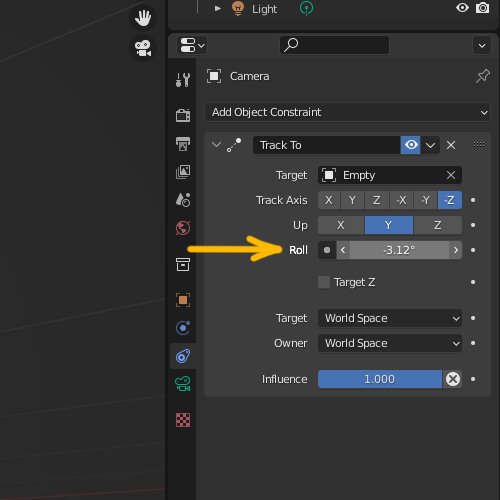This screenshot has width=500, height=500.
Task: Open the Scene properties tab
Action: (183, 200)
